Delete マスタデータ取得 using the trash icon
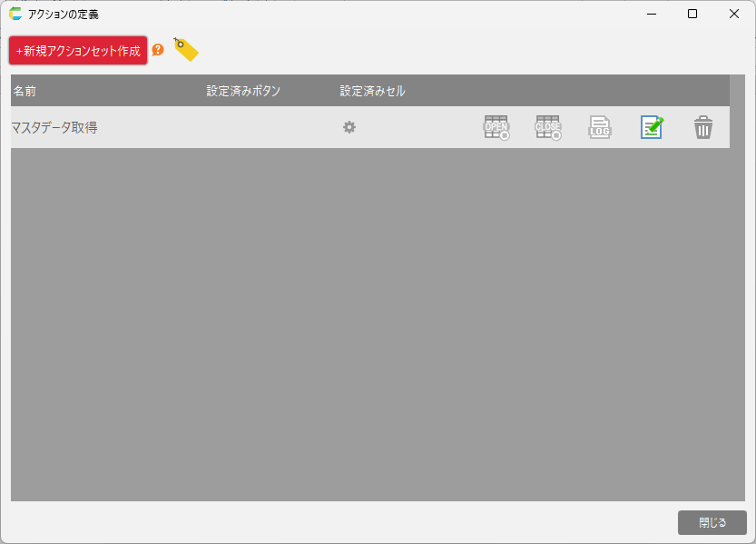Viewport: 756px width, 544px height. pos(703,128)
